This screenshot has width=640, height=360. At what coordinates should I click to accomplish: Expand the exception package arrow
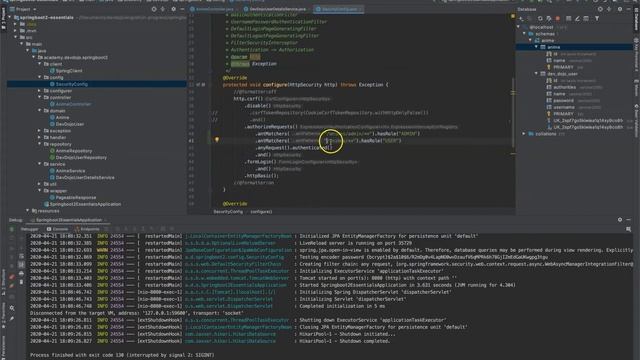point(40,131)
